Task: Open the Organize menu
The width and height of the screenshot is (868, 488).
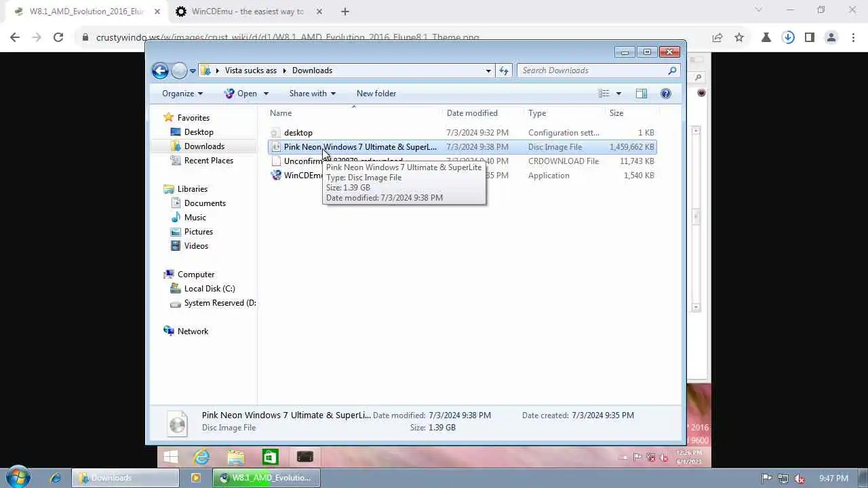Action: pos(182,94)
